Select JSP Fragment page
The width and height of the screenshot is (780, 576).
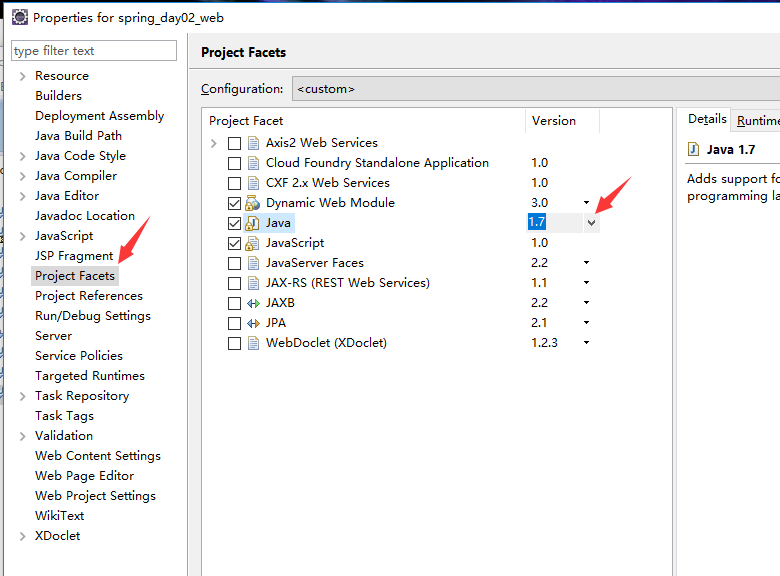[x=74, y=256]
